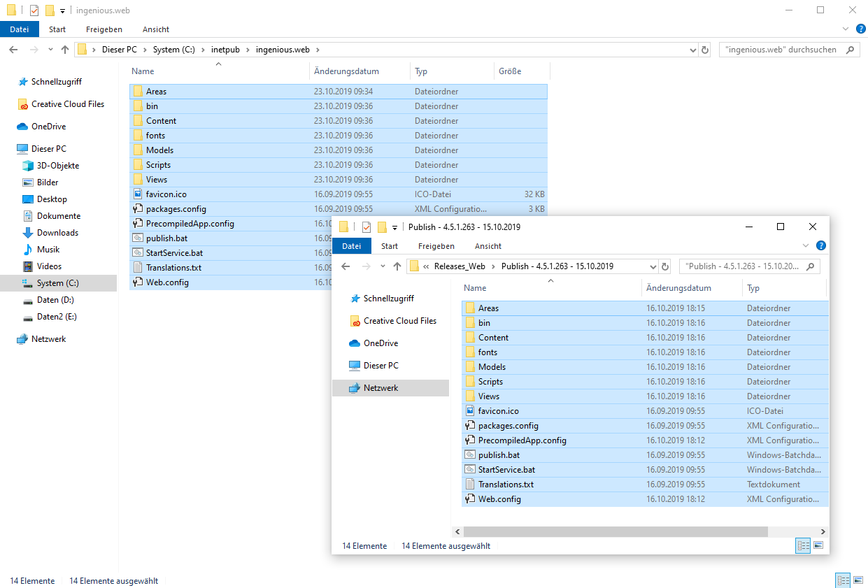Click properties checkmark icon in Publish titlebar
Image resolution: width=868 pixels, height=588 pixels.
coord(367,227)
